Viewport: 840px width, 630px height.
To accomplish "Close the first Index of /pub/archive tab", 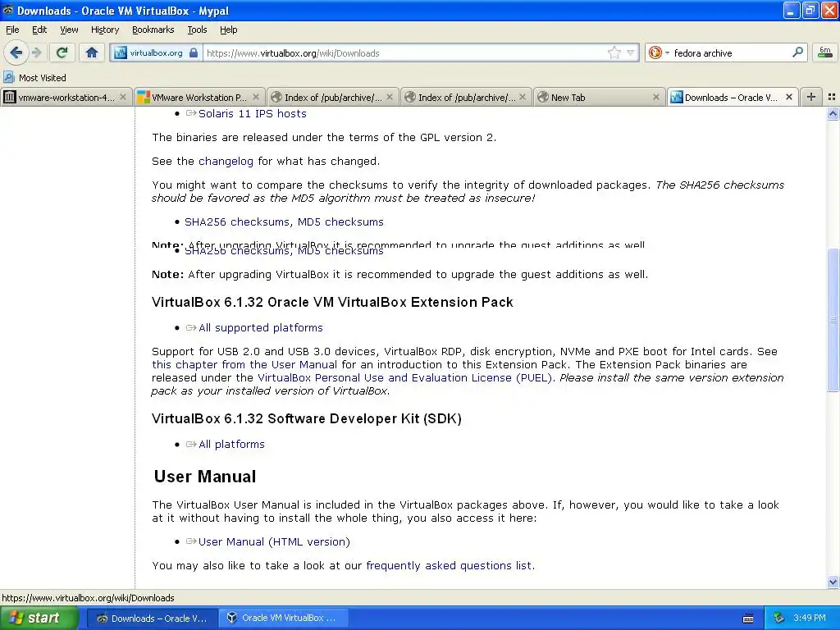I will [390, 97].
